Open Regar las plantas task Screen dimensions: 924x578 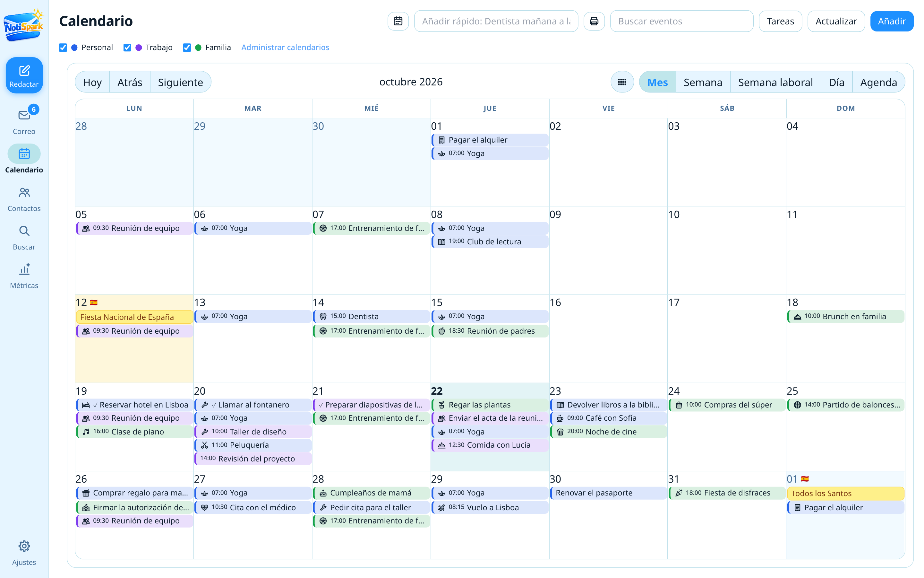tap(490, 405)
